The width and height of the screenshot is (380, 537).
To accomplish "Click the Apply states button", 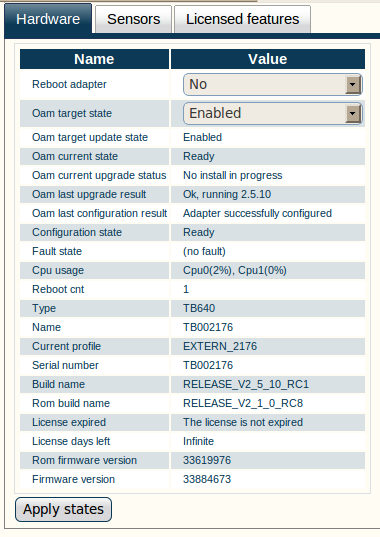I will (63, 509).
